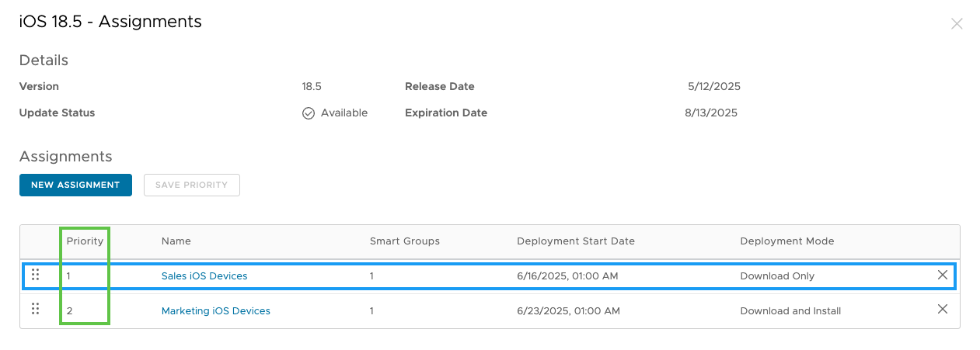Delete the Marketing iOS Devices assignment

point(942,310)
